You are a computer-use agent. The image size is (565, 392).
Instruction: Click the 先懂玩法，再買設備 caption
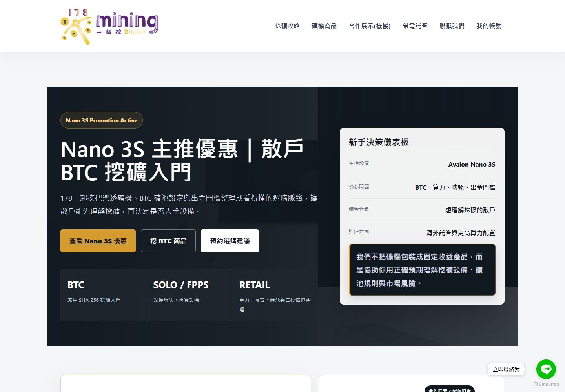[176, 300]
